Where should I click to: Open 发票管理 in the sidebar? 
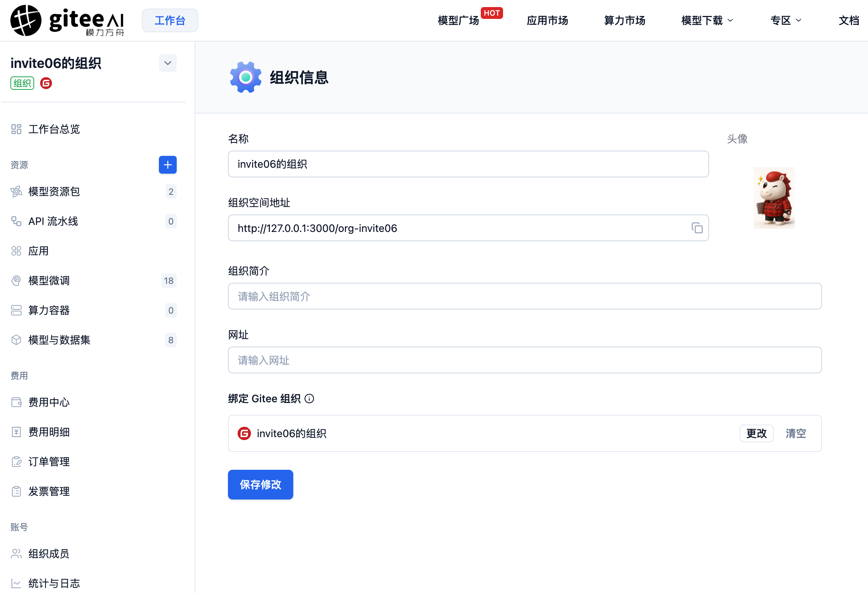tap(49, 491)
